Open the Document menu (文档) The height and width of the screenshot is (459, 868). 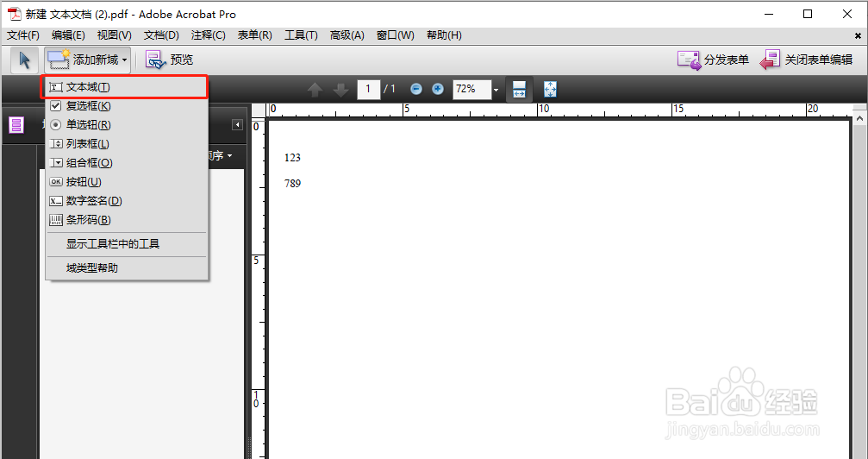(x=161, y=35)
